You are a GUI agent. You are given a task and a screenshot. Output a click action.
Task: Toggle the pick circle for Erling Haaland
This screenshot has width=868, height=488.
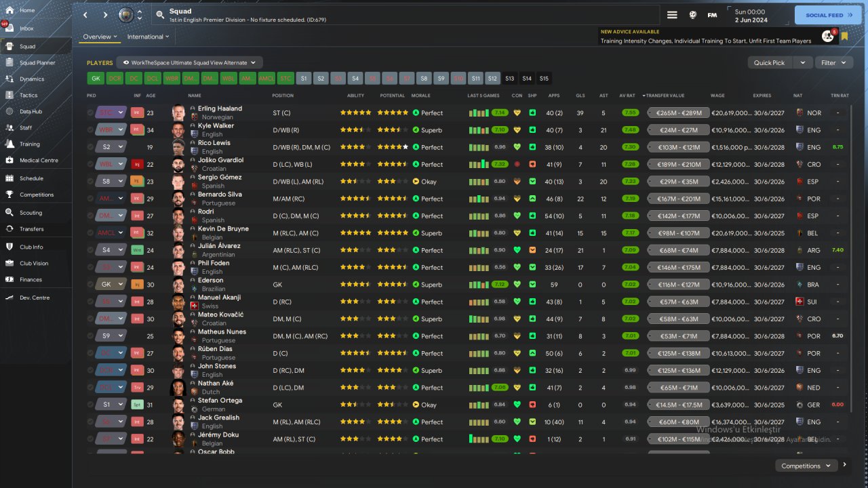tap(91, 113)
